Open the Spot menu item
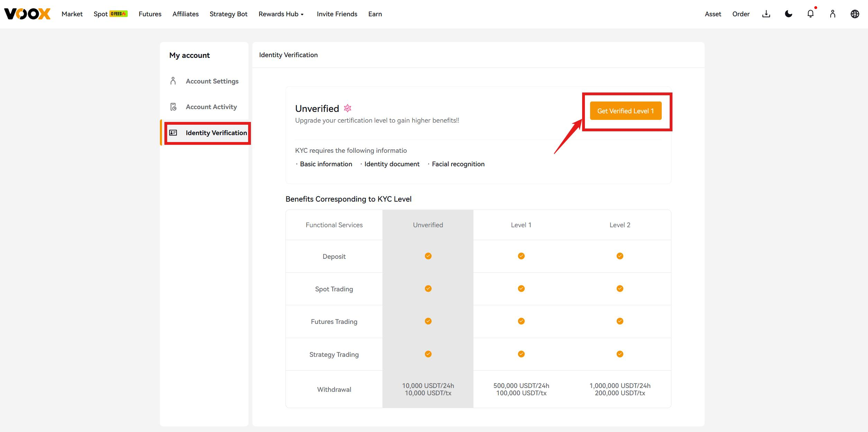868x432 pixels. coord(101,14)
